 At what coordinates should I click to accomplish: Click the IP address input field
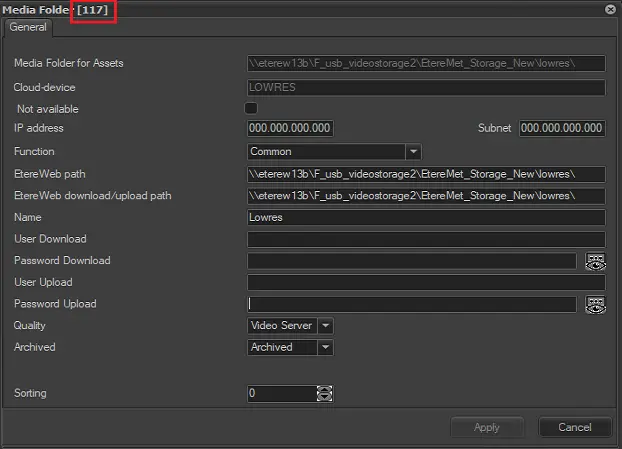pyautogui.click(x=290, y=129)
